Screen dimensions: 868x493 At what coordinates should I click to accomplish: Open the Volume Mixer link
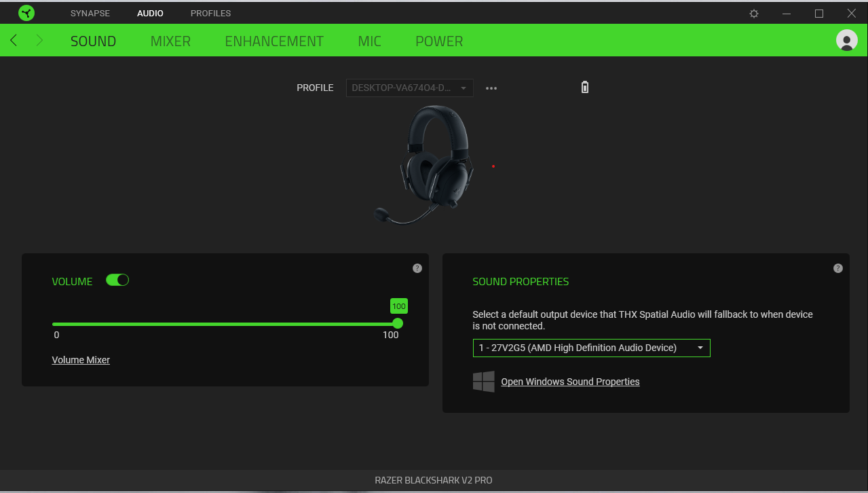(x=81, y=360)
